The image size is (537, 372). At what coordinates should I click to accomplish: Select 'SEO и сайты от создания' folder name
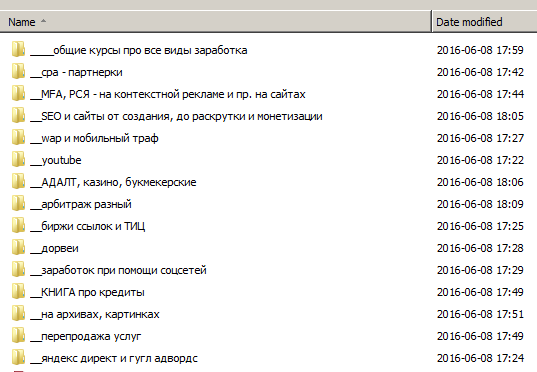pos(176,116)
